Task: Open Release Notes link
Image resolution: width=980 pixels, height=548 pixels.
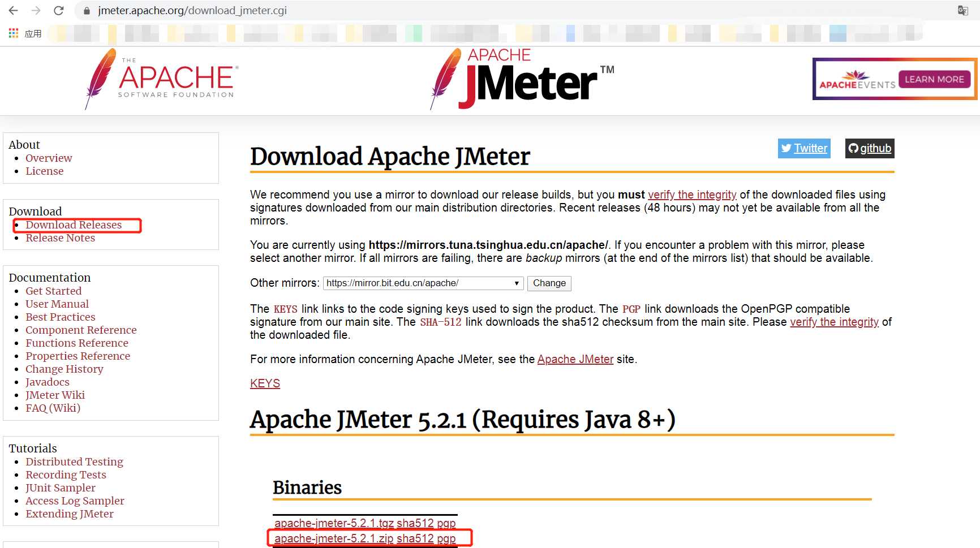Action: [x=61, y=238]
